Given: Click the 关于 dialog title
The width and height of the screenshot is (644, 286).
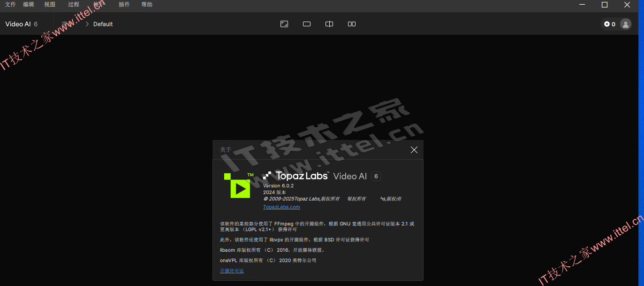Looking at the screenshot, I should (226, 150).
